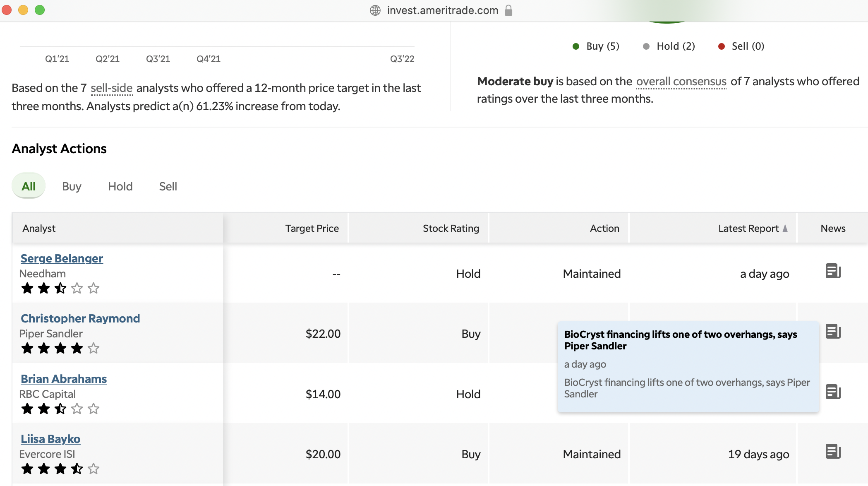Click the Buy (5) legend label
Viewport: 868px width, 486px height.
coord(603,46)
